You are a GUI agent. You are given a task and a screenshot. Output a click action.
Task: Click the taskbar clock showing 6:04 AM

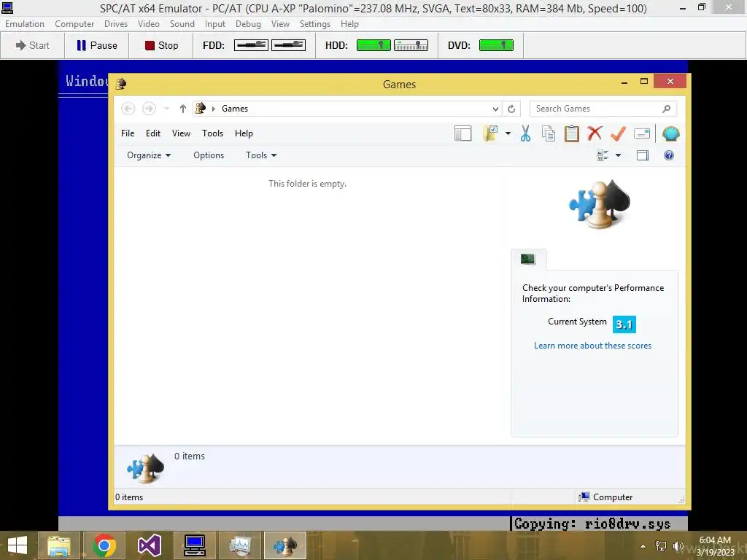pyautogui.click(x=715, y=546)
